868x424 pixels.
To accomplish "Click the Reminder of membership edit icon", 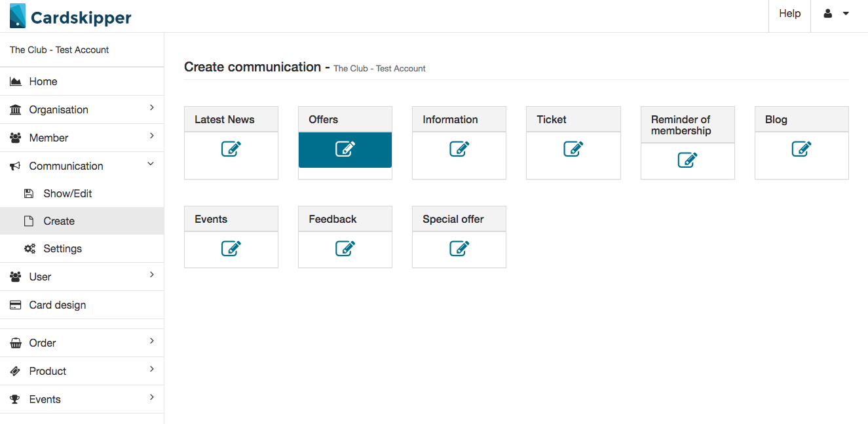I will tap(687, 160).
